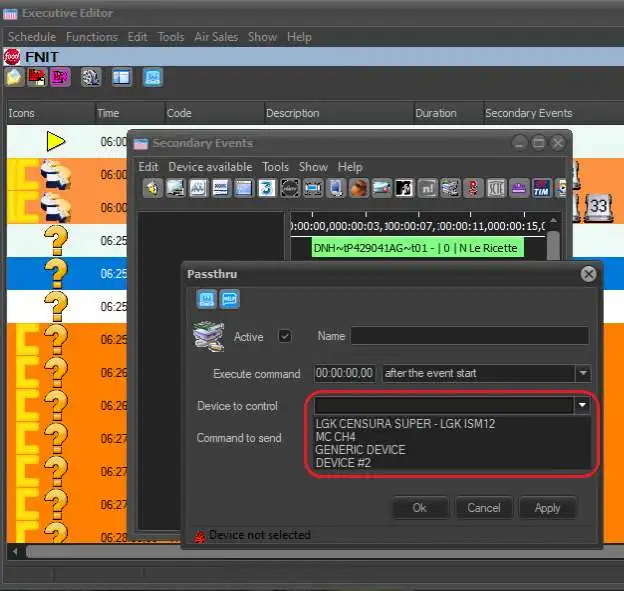Viewport: 624px width, 591px height.
Task: Select GENERIC DEVICE from the device list
Action: click(x=360, y=450)
